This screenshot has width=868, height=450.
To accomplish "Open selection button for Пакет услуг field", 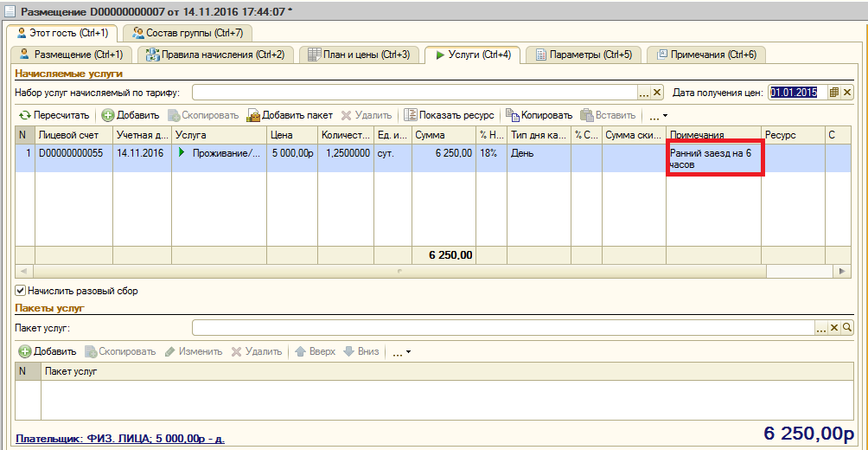I will pos(821,328).
